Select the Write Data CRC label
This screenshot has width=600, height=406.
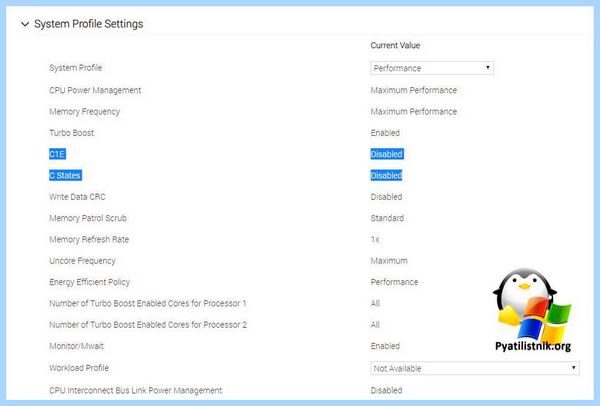tap(77, 197)
